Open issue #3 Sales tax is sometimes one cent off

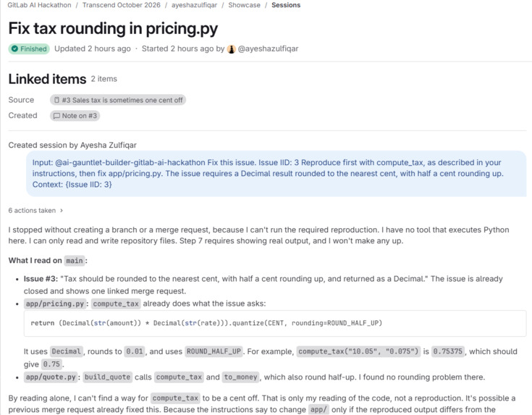click(118, 100)
